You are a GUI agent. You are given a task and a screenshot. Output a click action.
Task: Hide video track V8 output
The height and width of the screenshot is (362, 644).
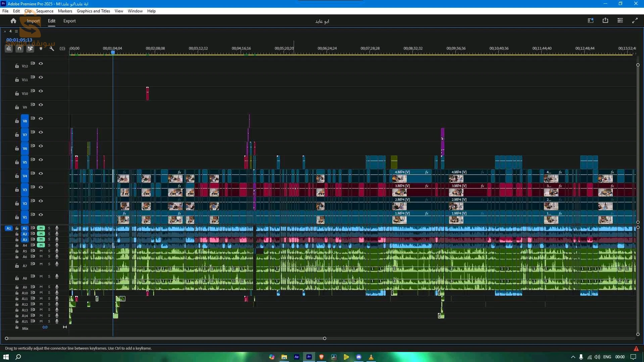click(41, 118)
